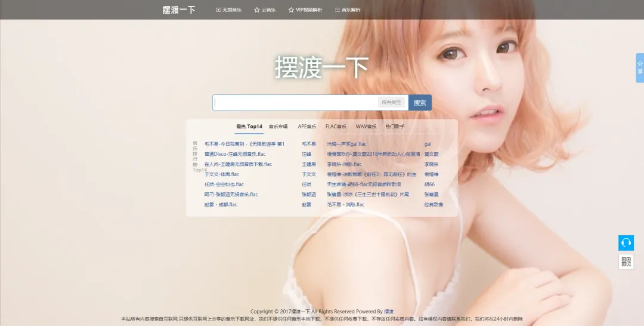Open song 张碧晨-凉凉 link

tap(368, 195)
